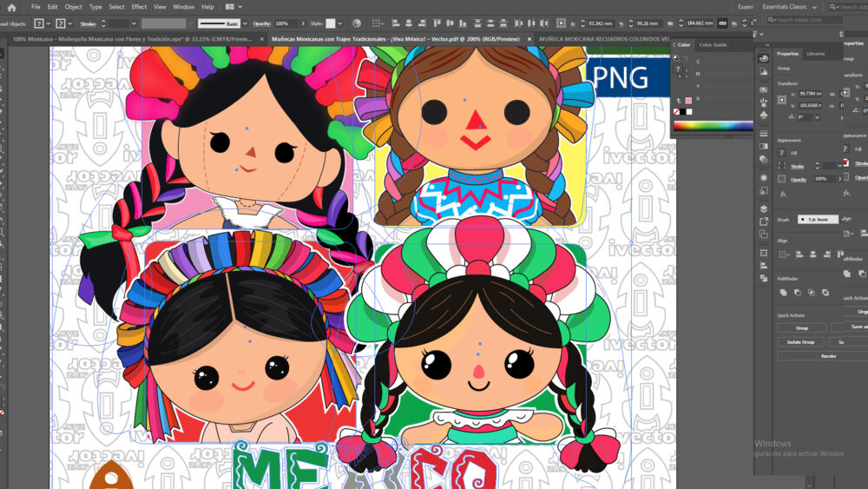868x489 pixels.
Task: Select the reference point grid in control bar
Action: pos(561,23)
